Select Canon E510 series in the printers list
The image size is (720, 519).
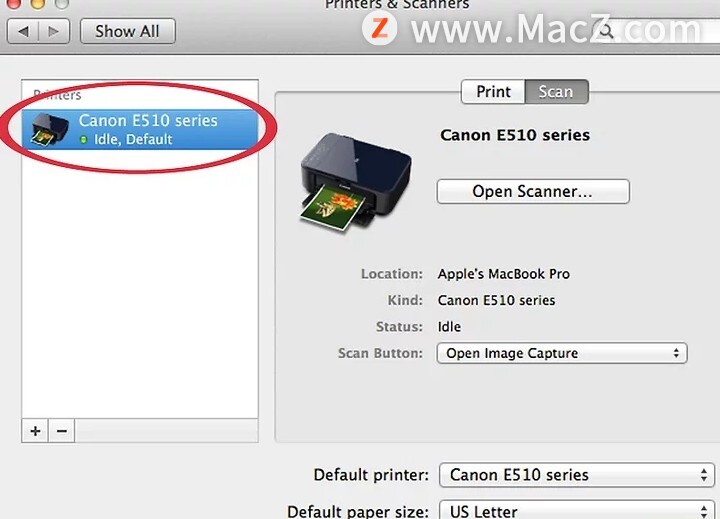point(140,129)
